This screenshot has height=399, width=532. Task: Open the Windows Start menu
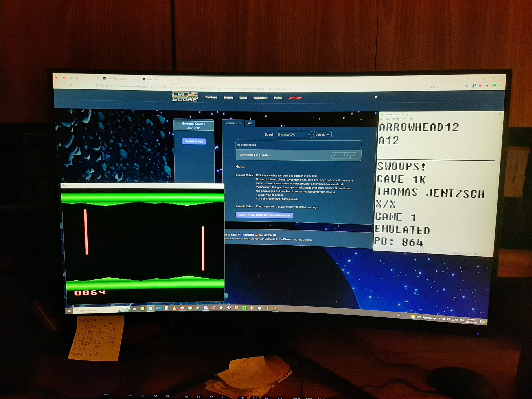(69, 311)
